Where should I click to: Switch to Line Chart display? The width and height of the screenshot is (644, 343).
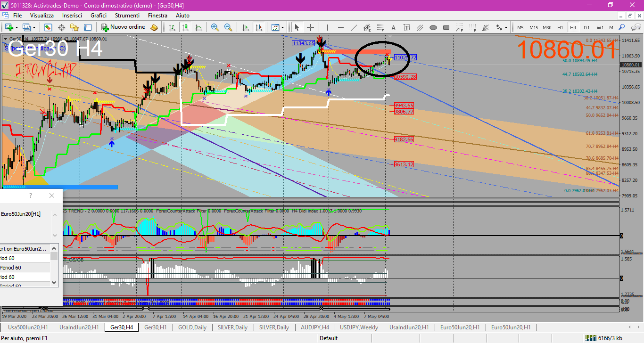[198, 27]
